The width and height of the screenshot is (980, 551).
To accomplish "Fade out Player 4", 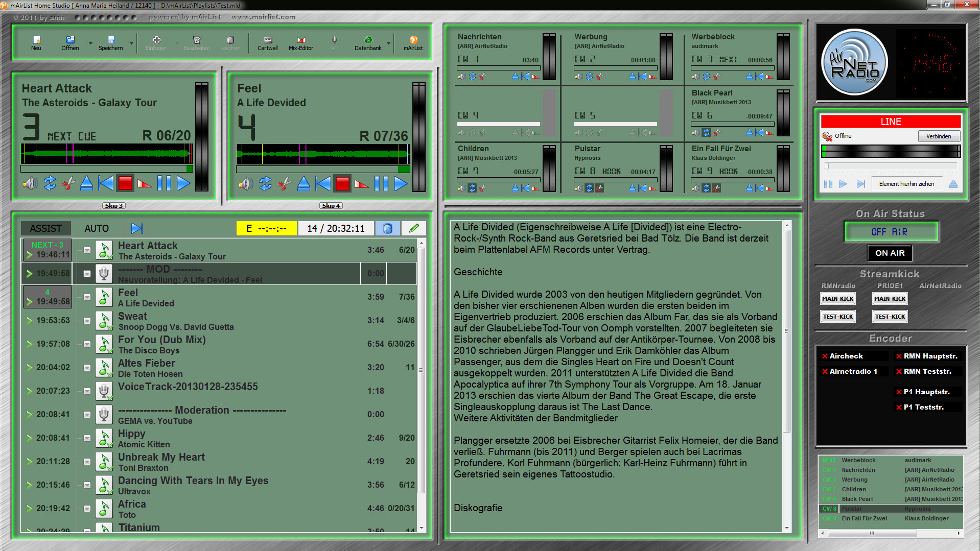I will (x=362, y=183).
